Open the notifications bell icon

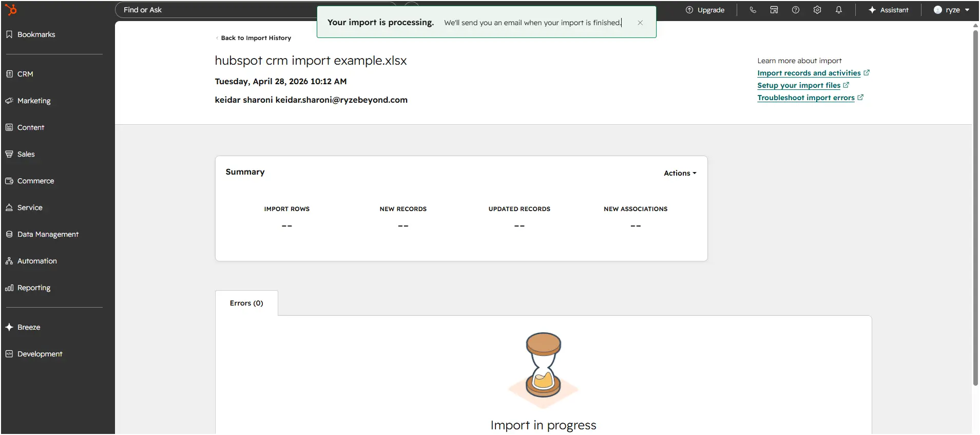839,10
